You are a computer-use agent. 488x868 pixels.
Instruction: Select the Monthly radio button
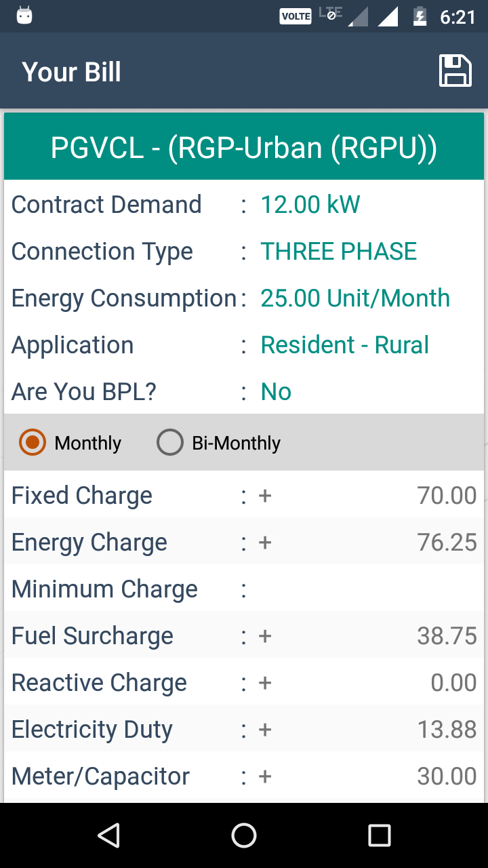(70, 443)
